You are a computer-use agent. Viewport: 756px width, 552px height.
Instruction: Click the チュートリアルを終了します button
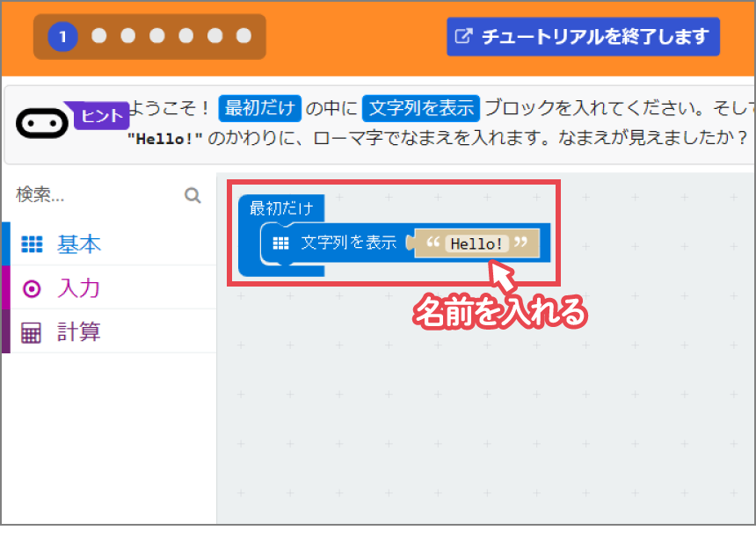coord(583,36)
